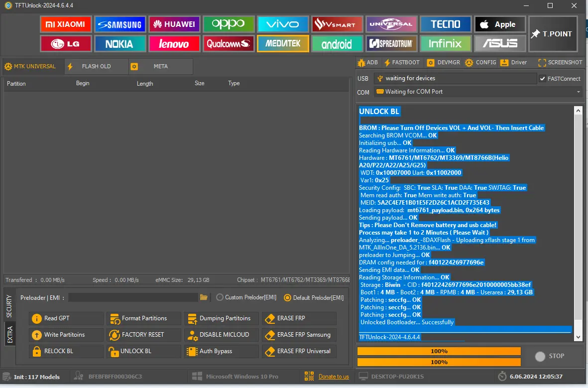
Task: Click the STOP button
Action: (x=550, y=356)
